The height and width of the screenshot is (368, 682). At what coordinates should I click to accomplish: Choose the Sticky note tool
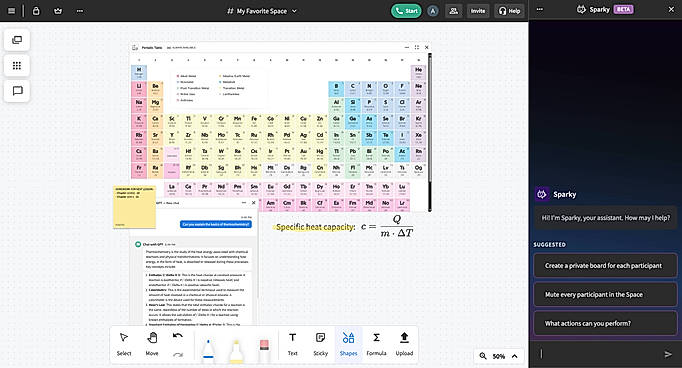pos(321,344)
